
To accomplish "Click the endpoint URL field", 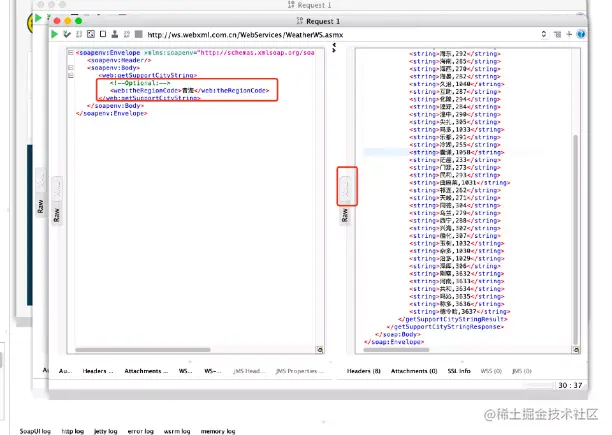I will point(343,35).
